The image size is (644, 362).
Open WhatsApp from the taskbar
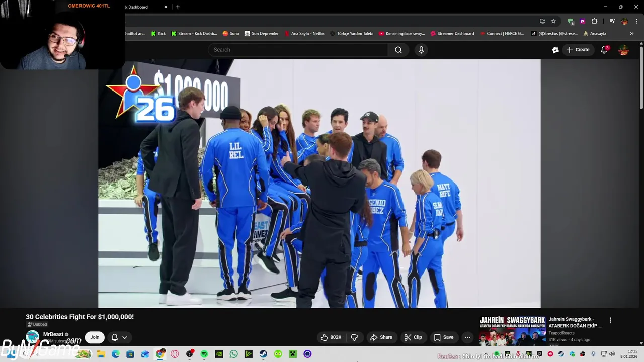(x=233, y=354)
